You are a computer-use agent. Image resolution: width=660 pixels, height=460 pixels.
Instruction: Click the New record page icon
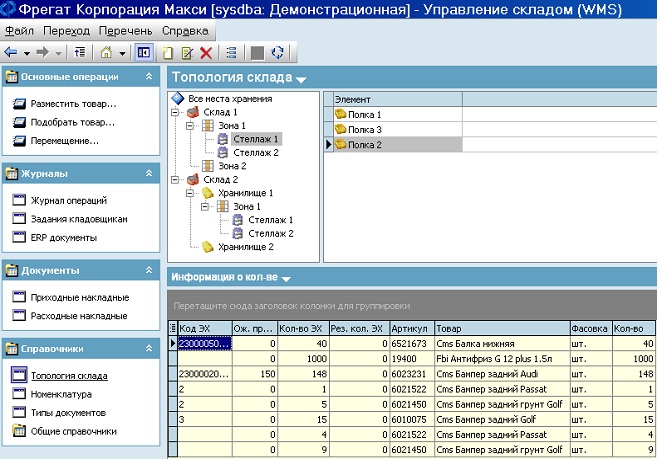tap(168, 53)
